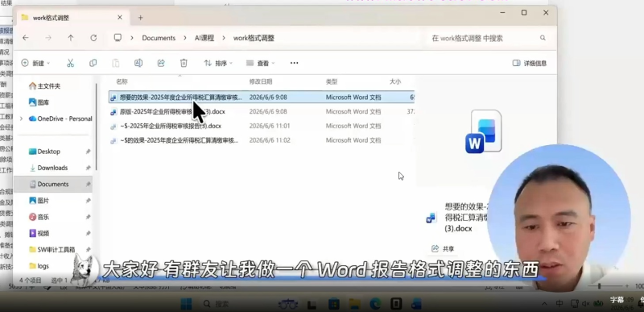Open the 排序 (Sort) dropdown
Image resolution: width=644 pixels, height=312 pixels.
218,63
